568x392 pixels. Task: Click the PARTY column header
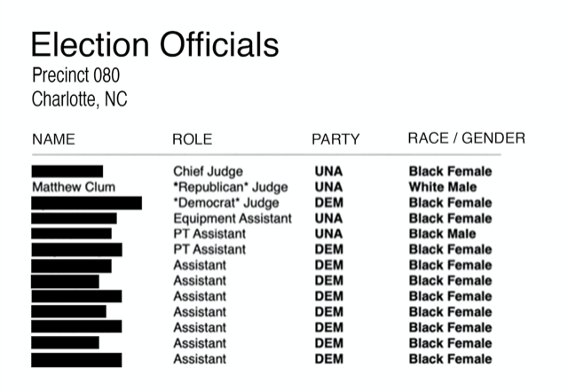point(335,139)
